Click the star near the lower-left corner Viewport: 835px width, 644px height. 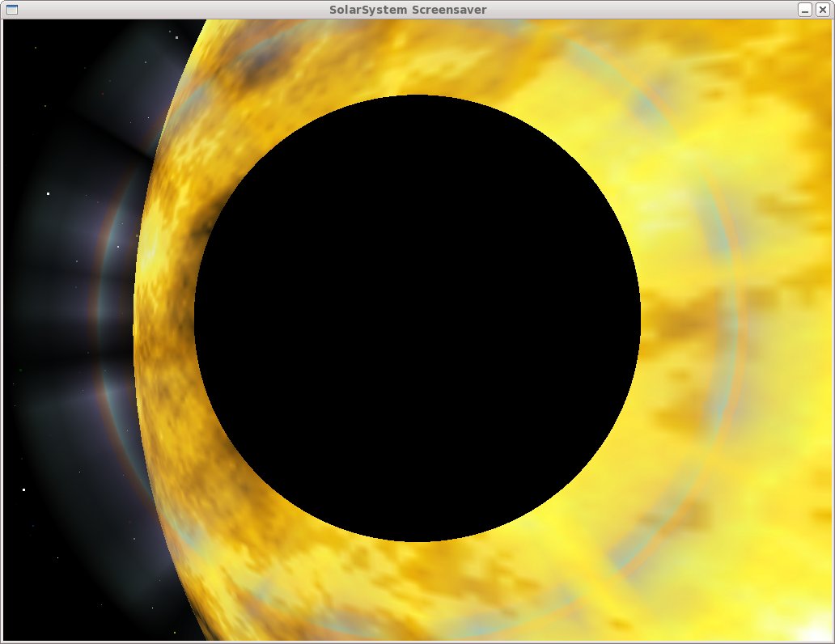(24, 491)
